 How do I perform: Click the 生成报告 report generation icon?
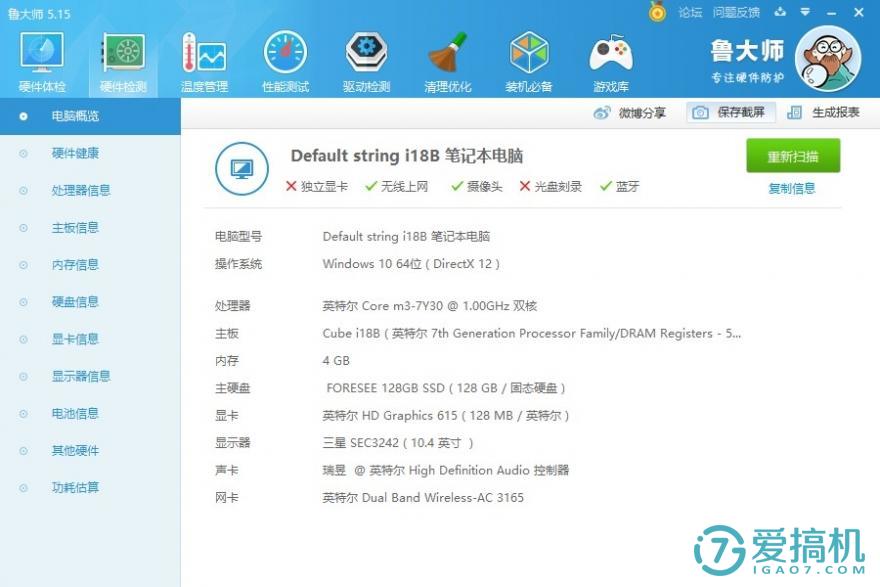pos(797,112)
